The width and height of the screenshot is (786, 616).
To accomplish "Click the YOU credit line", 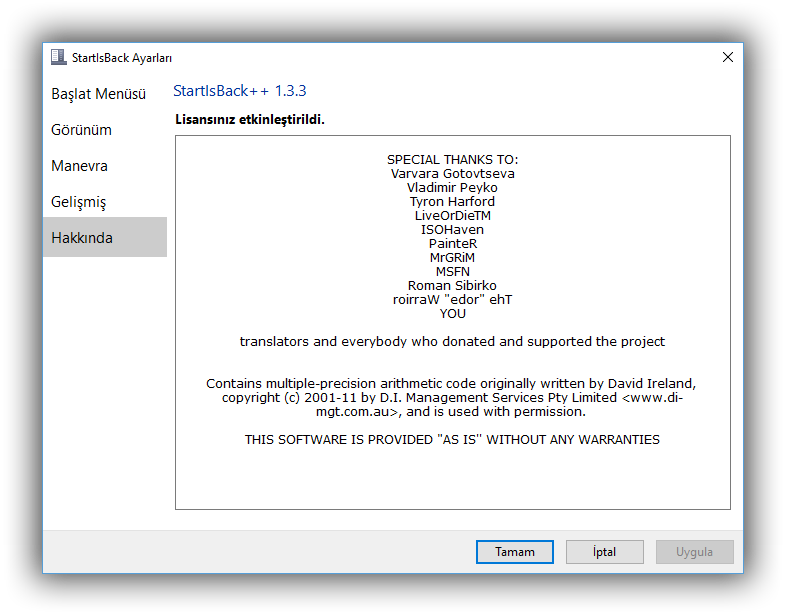I will coord(453,314).
